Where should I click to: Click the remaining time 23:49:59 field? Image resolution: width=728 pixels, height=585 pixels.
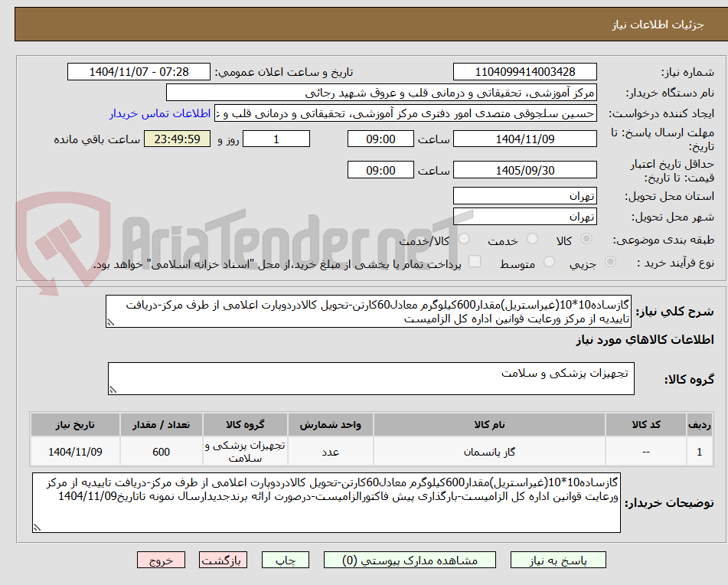tap(177, 139)
